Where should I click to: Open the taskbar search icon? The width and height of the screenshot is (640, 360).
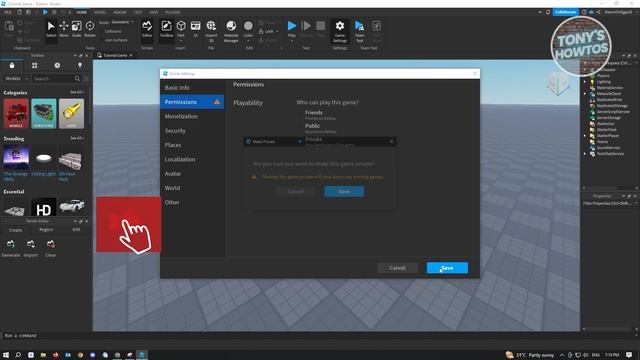tap(18, 355)
